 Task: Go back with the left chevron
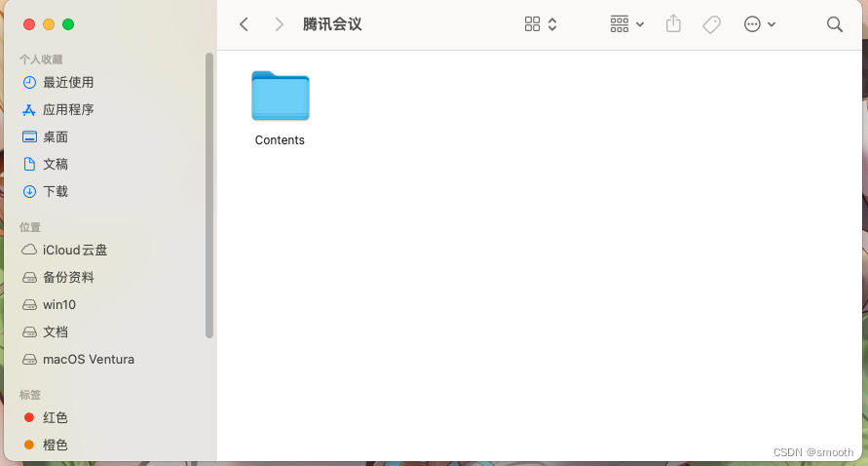[x=244, y=24]
